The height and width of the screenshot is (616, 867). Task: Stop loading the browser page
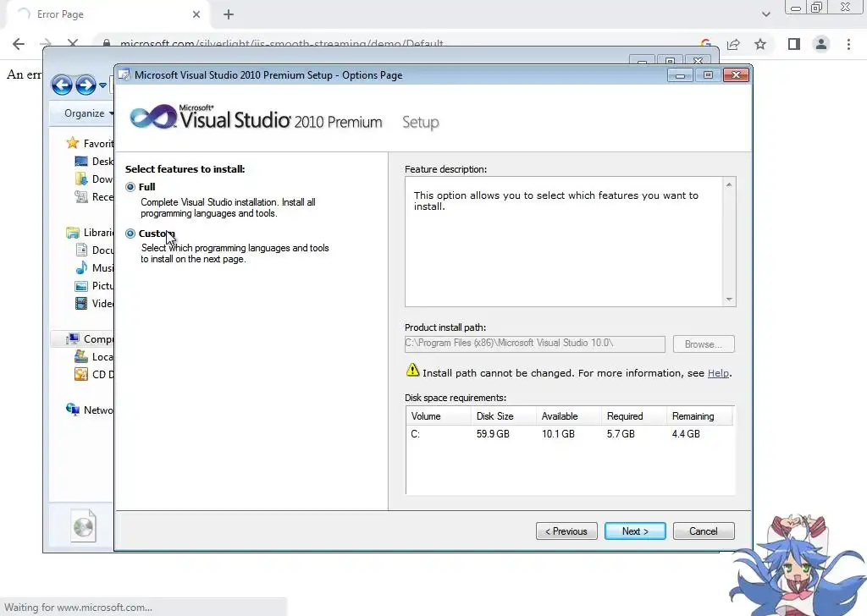point(73,44)
